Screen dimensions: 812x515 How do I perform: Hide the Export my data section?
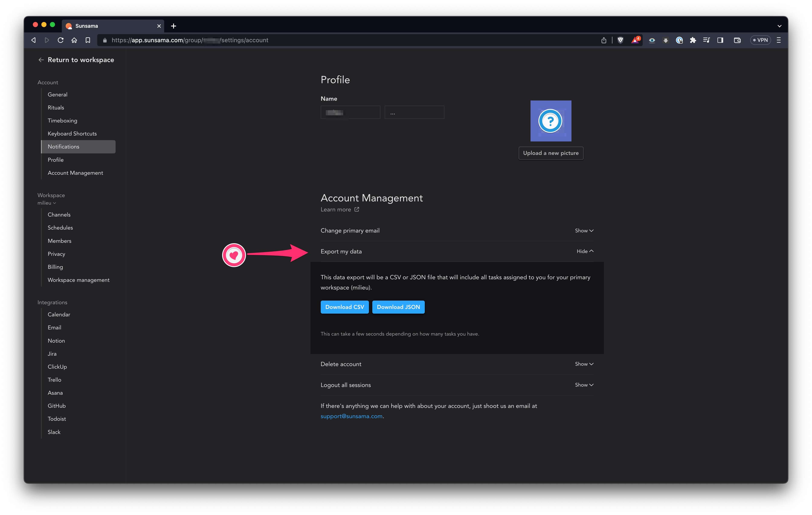point(585,252)
